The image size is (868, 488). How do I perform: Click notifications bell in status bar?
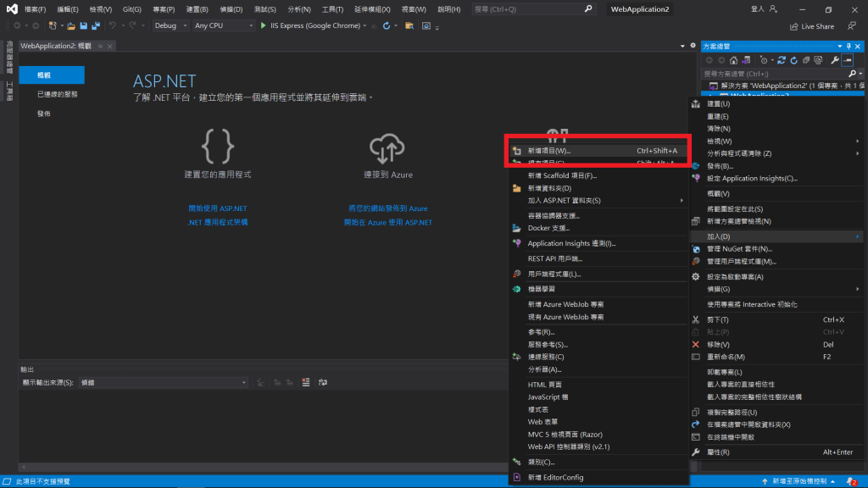pos(851,481)
